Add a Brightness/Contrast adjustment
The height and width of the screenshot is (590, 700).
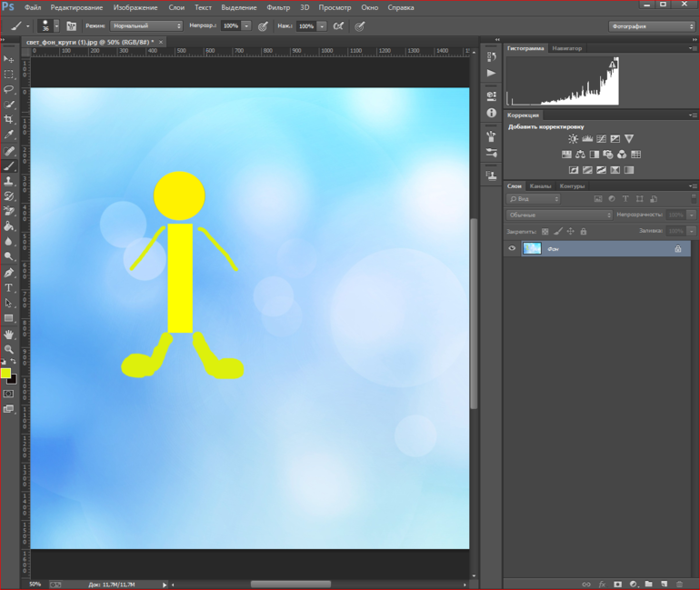[573, 139]
